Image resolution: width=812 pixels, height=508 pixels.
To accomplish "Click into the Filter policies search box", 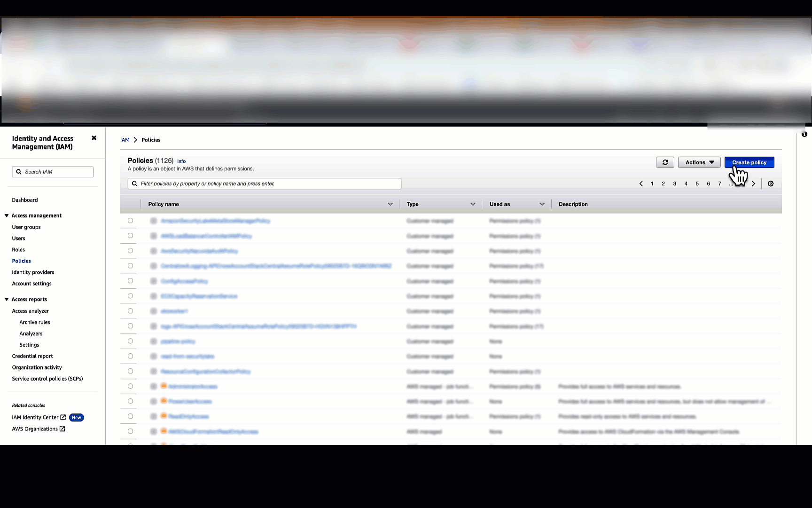I will 265,183.
